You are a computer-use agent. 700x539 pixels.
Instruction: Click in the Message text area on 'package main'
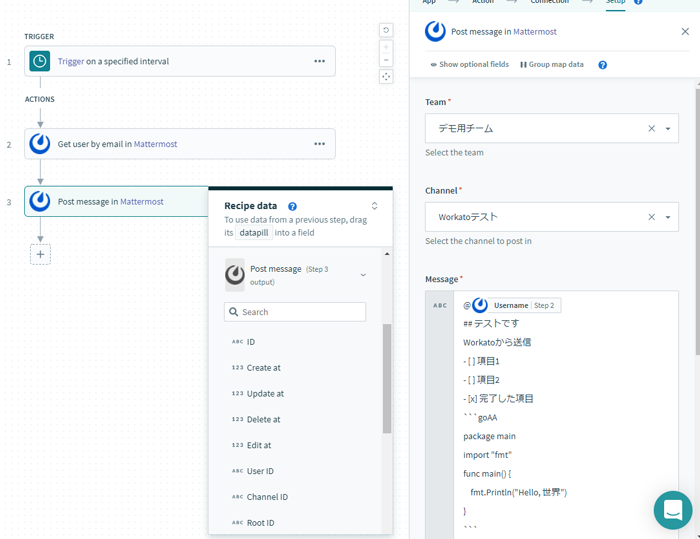(x=489, y=436)
